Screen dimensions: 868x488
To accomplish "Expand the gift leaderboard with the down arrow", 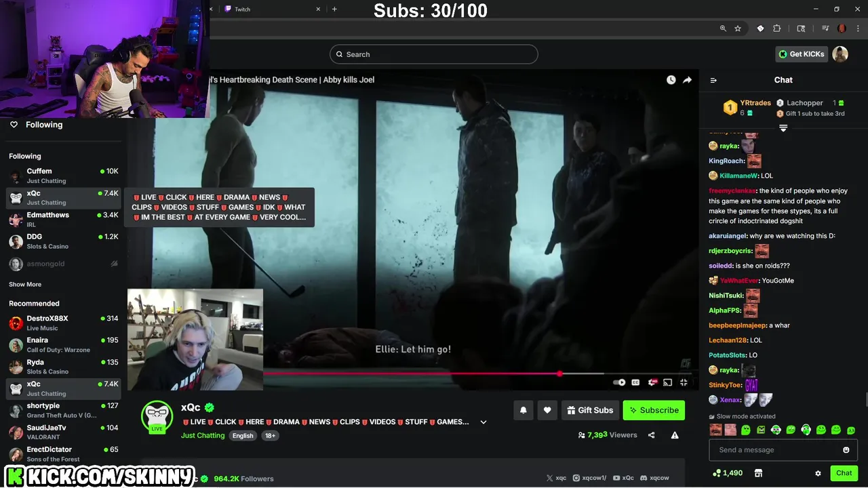I will pos(783,128).
